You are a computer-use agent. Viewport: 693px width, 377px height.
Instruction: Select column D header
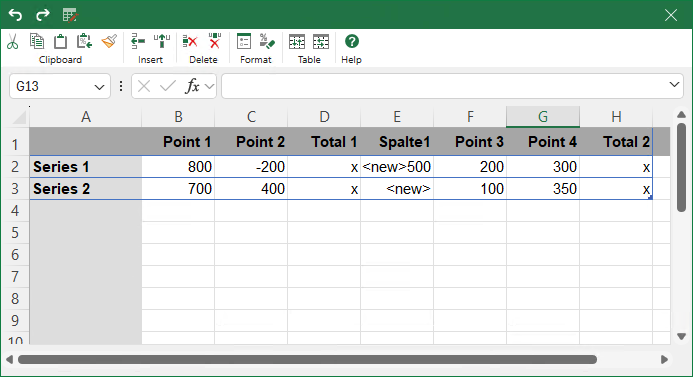coord(324,117)
